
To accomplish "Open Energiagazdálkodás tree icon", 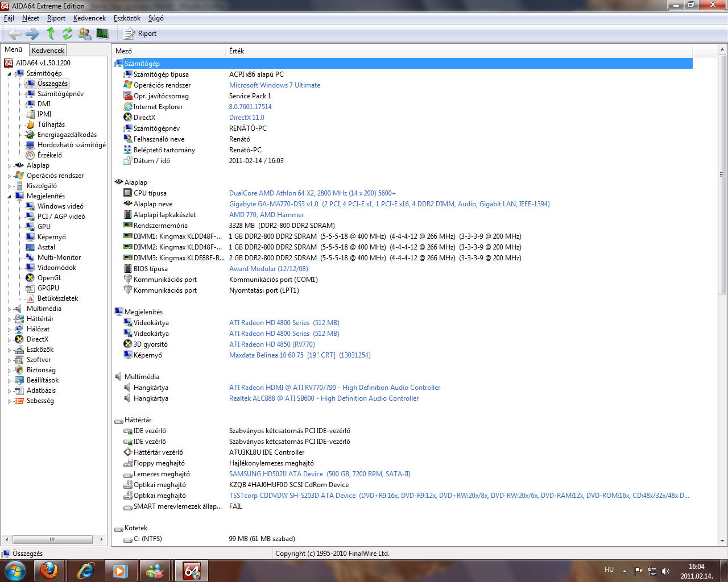I will click(x=30, y=135).
